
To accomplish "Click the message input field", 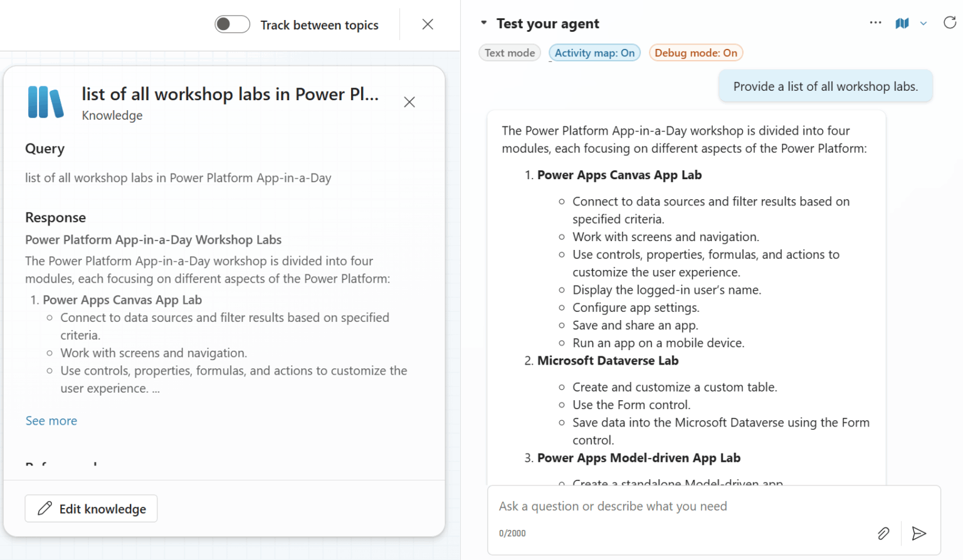I will coord(683,506).
